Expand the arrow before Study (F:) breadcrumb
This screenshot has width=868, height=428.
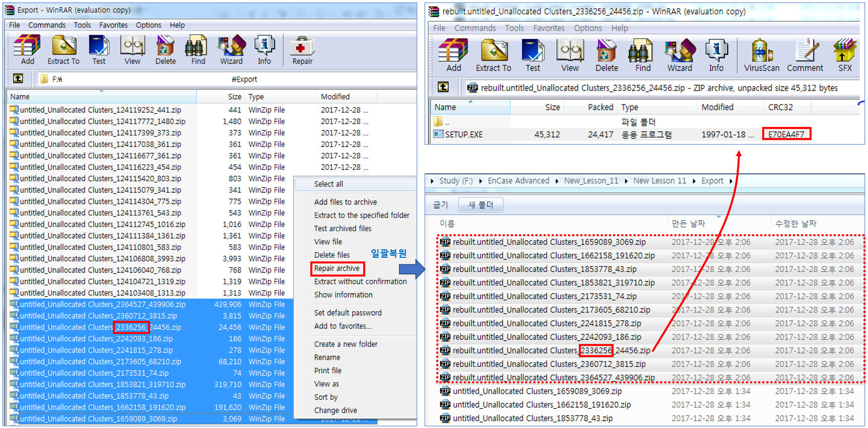coord(432,181)
